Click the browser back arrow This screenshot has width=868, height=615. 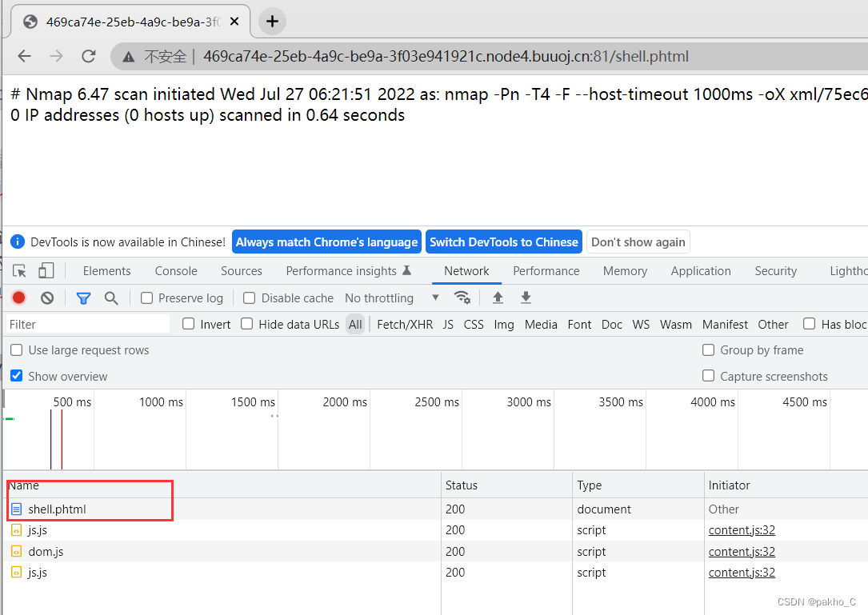click(24, 56)
